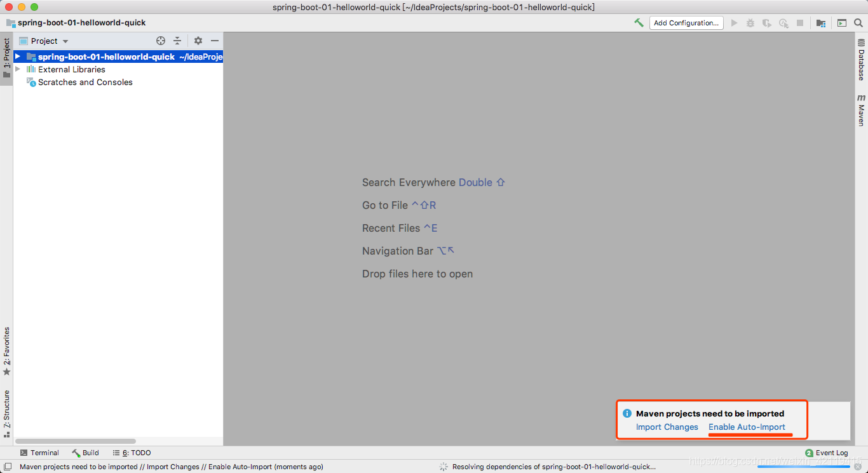Click the Project panel horizontal scrollbar

click(x=76, y=441)
